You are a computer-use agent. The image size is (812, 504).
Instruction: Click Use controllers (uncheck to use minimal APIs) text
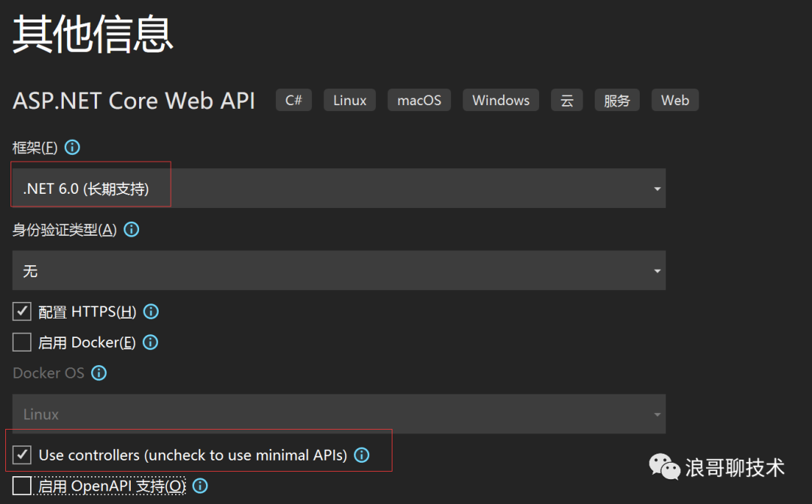[192, 455]
